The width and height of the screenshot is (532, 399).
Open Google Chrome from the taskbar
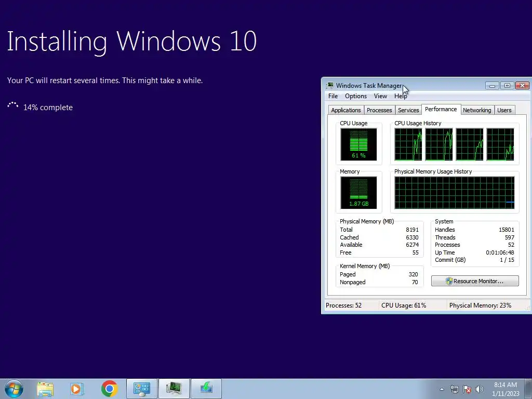pyautogui.click(x=109, y=389)
